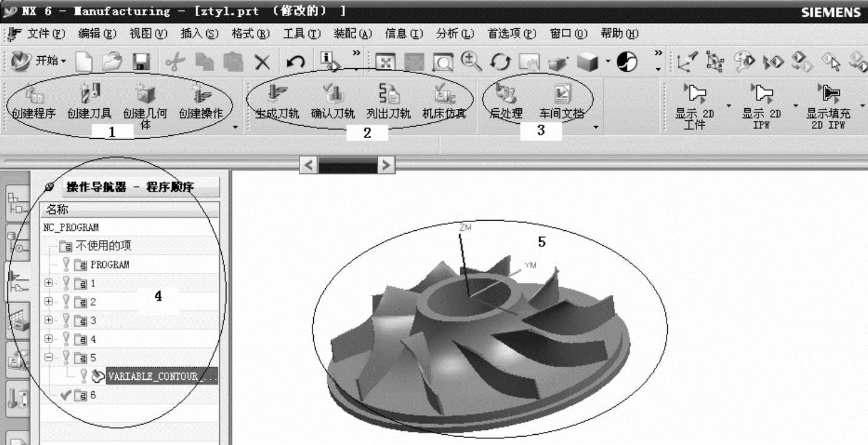Viewport: 868px width, 445px height.
Task: Click the Zoom window icon
Action: [444, 62]
